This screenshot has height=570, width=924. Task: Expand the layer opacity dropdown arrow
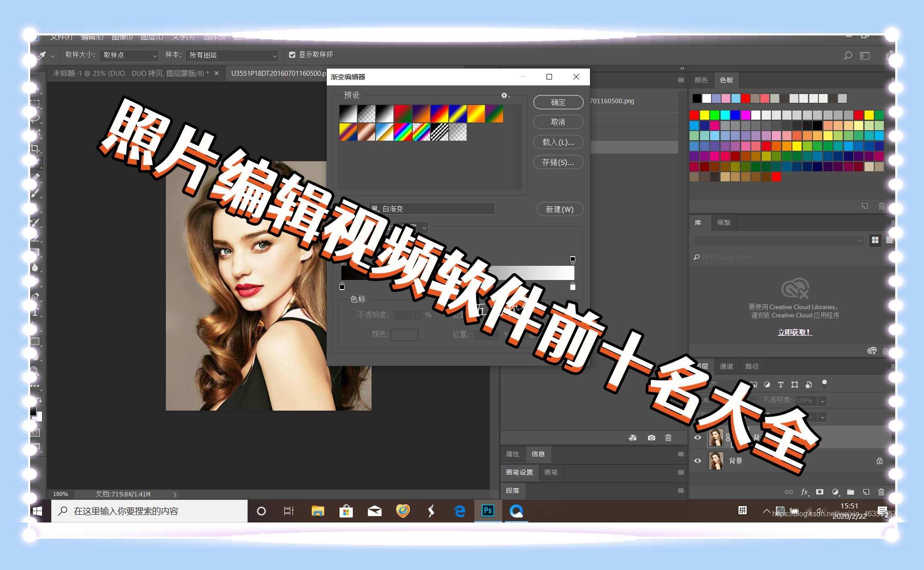point(823,401)
